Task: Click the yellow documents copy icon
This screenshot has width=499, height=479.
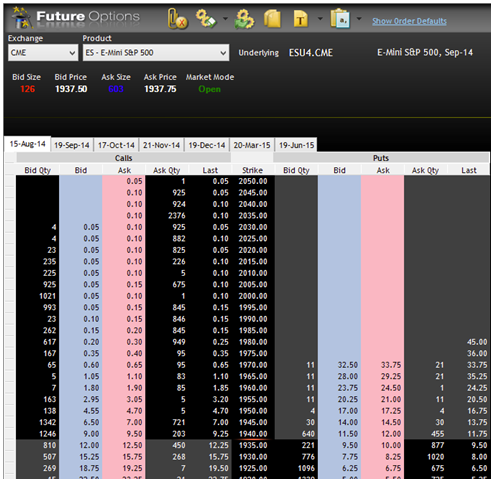Action: 272,19
